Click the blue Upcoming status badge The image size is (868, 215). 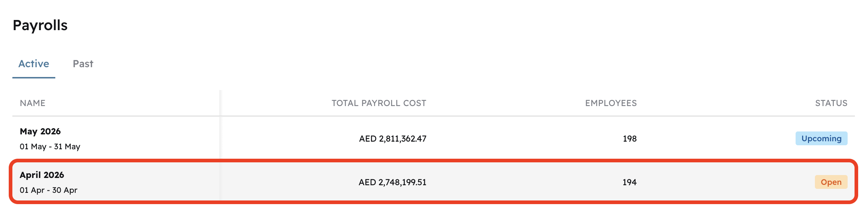point(821,139)
